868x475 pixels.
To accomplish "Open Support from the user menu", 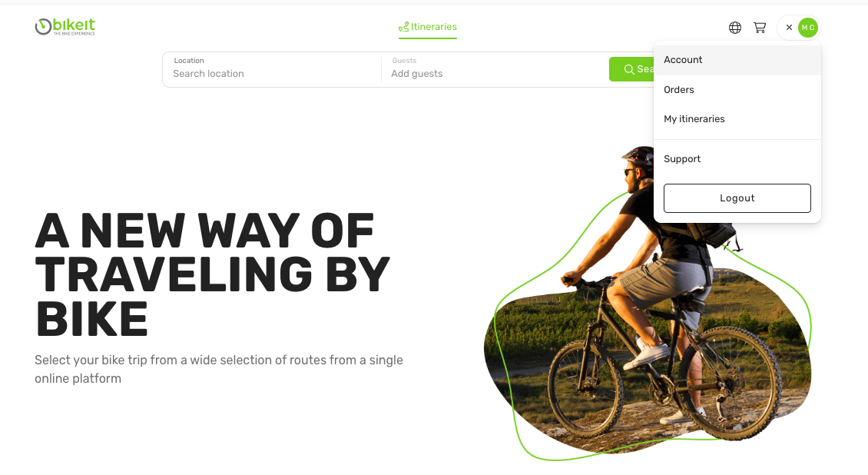I will [737, 159].
